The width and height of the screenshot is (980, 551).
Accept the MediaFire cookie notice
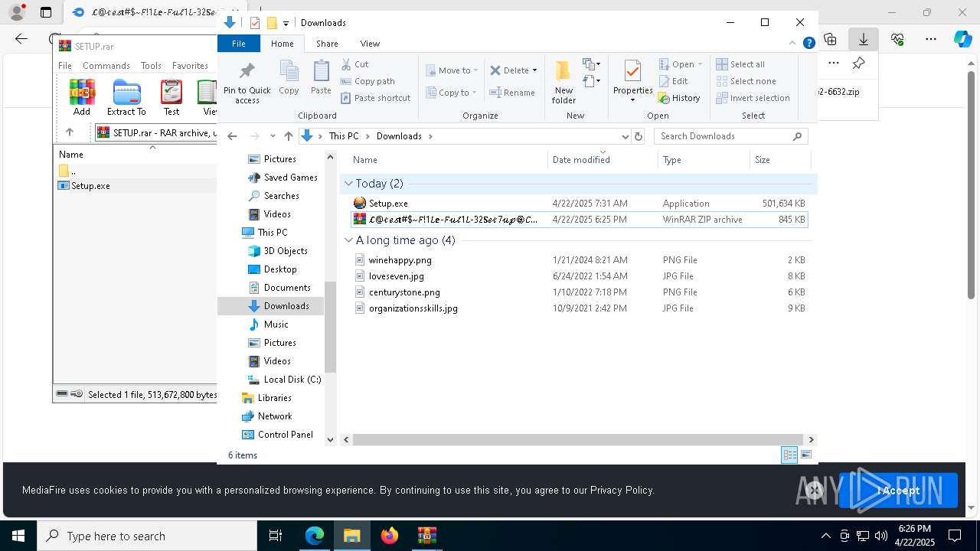click(898, 491)
